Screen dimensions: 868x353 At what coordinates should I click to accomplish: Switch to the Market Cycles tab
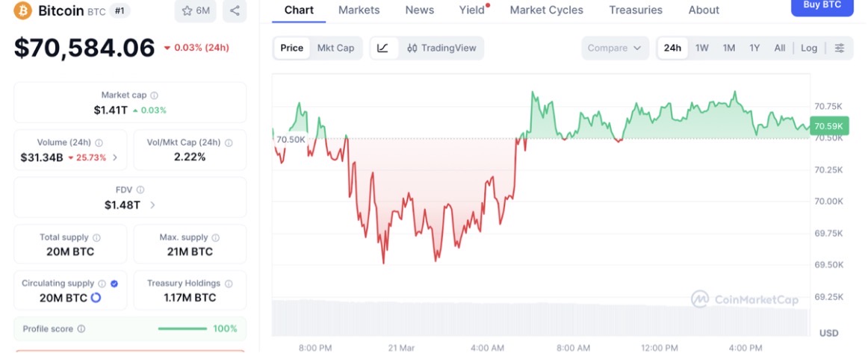point(546,10)
